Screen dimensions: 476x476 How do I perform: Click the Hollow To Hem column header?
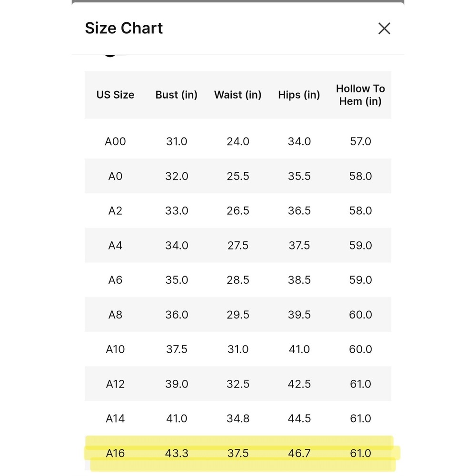click(360, 95)
